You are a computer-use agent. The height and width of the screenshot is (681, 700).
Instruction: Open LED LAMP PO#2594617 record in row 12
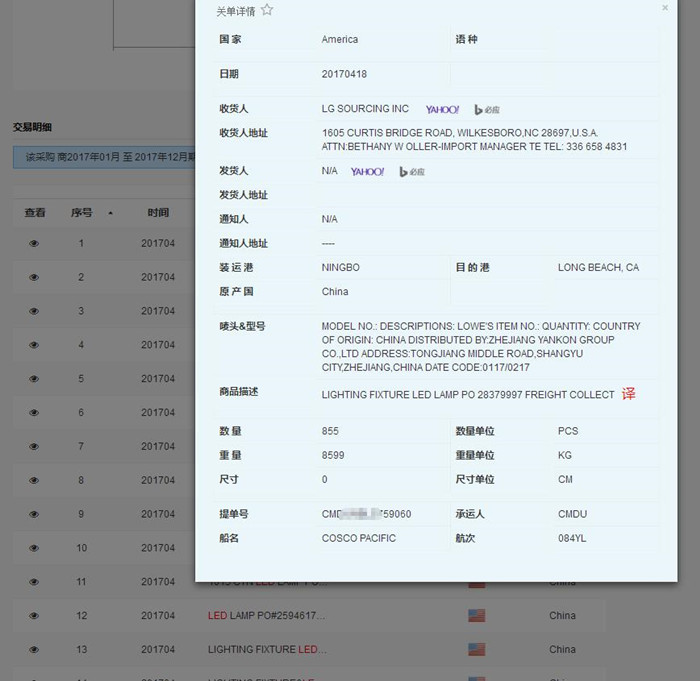click(x=267, y=615)
